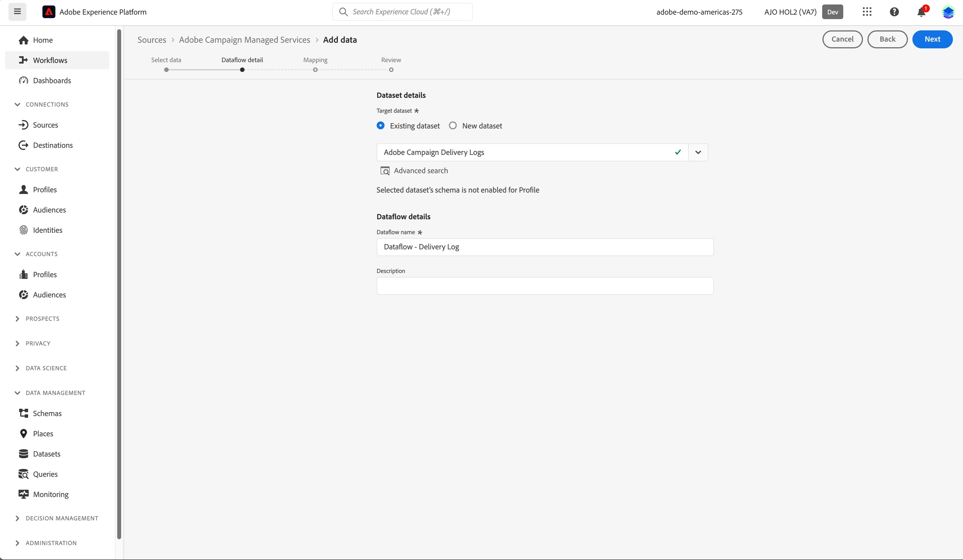Image resolution: width=963 pixels, height=560 pixels.
Task: Click the Next button
Action: click(x=932, y=39)
